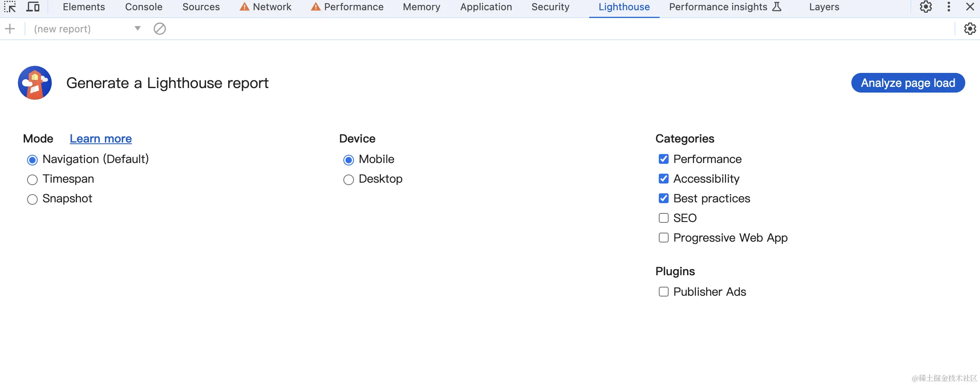Click the plus icon to start new report
980x385 pixels.
(10, 29)
